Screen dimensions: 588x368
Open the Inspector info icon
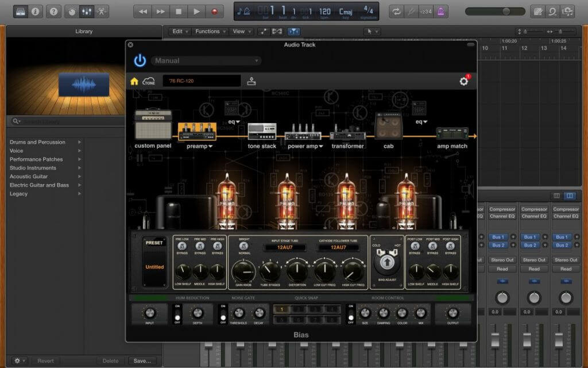point(35,11)
